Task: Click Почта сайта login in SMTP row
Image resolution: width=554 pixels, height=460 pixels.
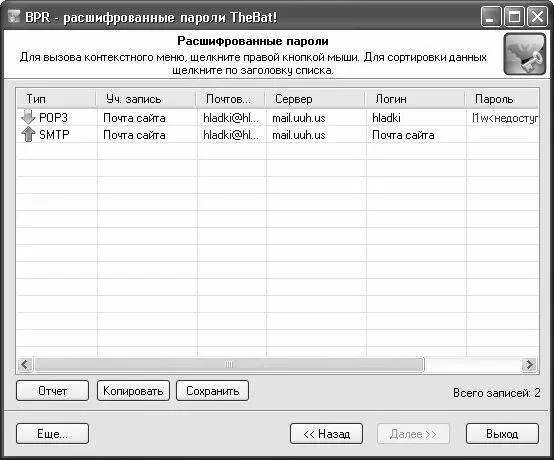Action: [x=403, y=135]
